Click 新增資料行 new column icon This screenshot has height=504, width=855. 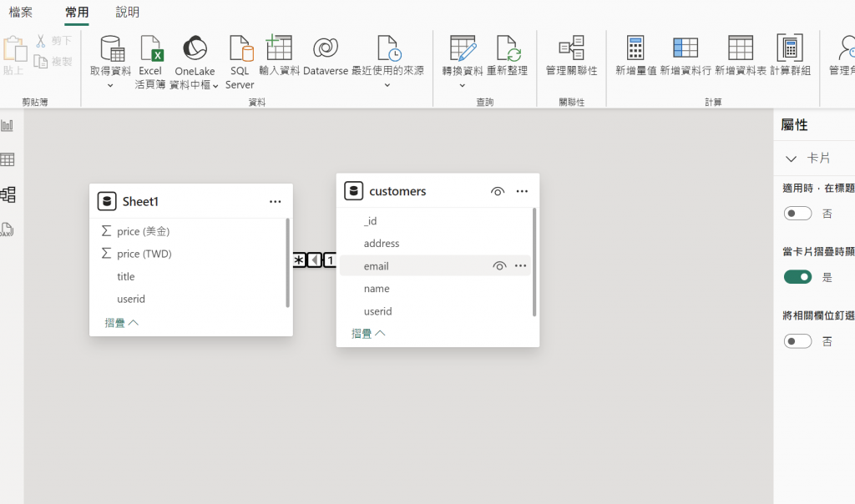(686, 48)
